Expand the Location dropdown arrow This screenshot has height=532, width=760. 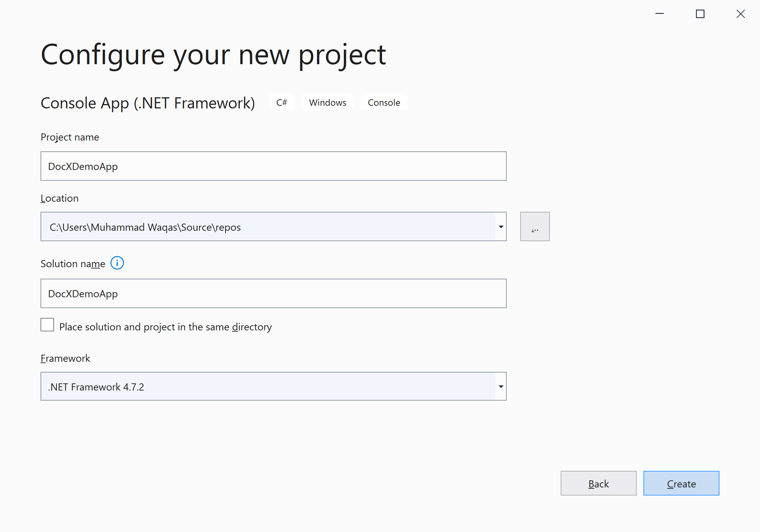[x=501, y=227]
